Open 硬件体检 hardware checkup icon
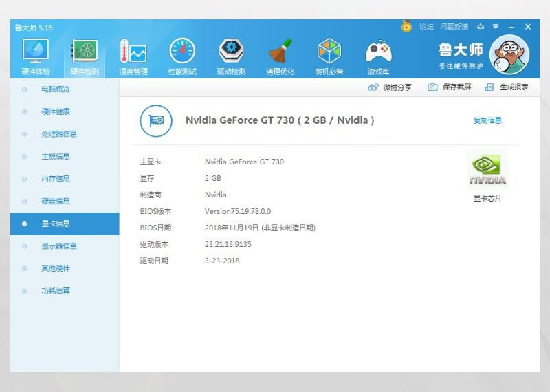This screenshot has width=550, height=392. [x=36, y=52]
